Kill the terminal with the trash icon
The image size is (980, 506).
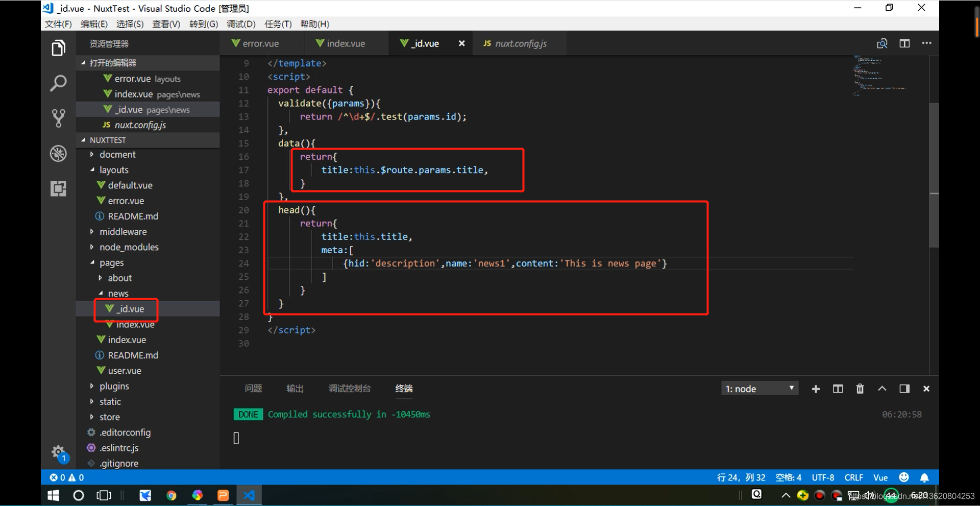[x=860, y=389]
